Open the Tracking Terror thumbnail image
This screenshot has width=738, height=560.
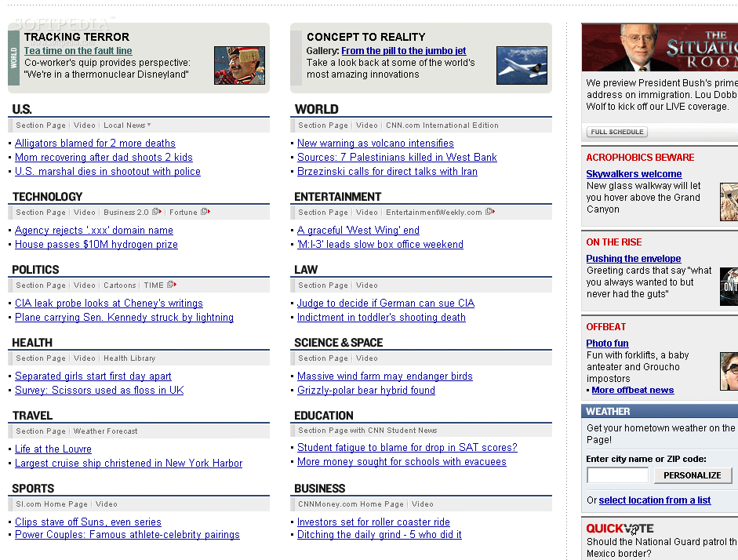(239, 65)
